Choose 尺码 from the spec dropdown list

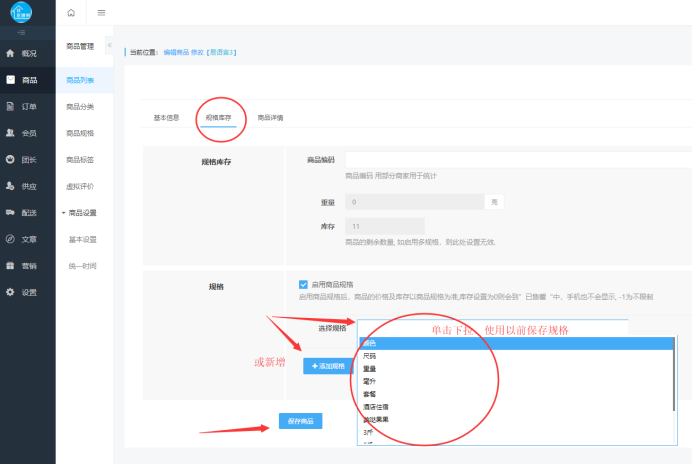pos(371,356)
